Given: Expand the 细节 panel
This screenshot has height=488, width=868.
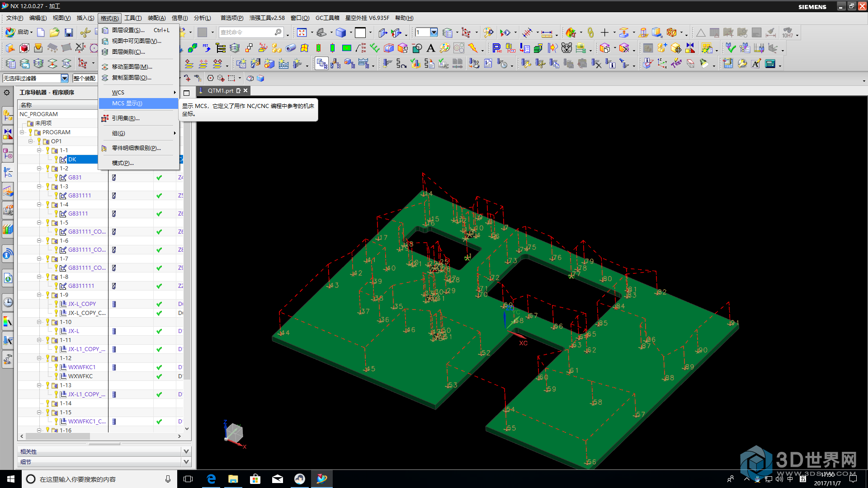Looking at the screenshot, I should (186, 462).
